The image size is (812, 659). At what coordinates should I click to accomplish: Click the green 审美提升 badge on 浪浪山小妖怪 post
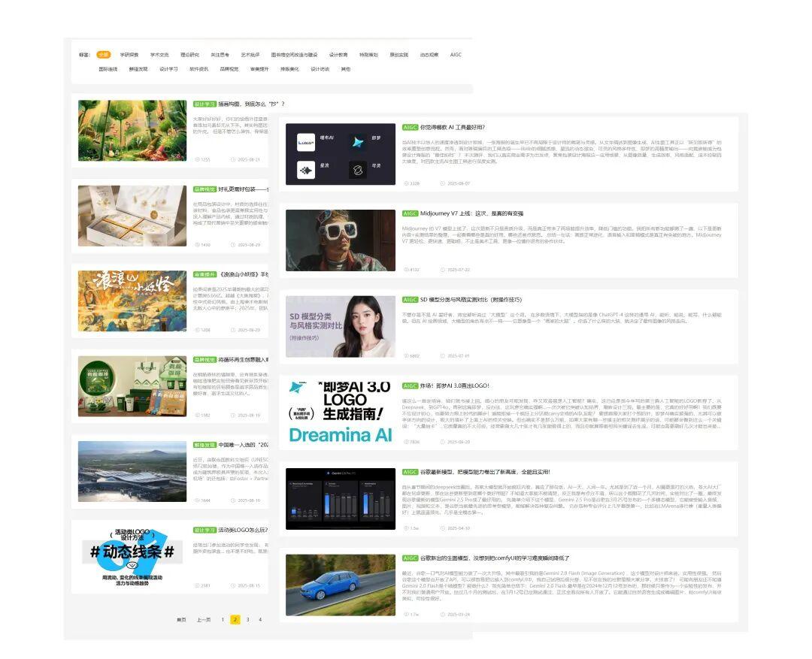click(x=205, y=274)
